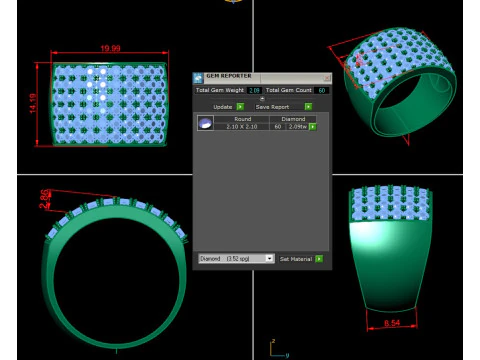Image resolution: width=480 pixels, height=360 pixels.
Task: Select the Total Gem Weight value 2.09
Action: pos(254,90)
